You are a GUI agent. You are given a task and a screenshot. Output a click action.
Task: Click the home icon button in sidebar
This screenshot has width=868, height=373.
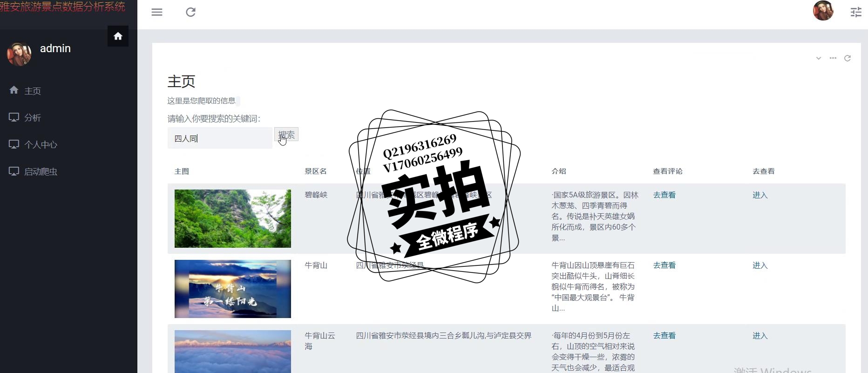pyautogui.click(x=118, y=36)
